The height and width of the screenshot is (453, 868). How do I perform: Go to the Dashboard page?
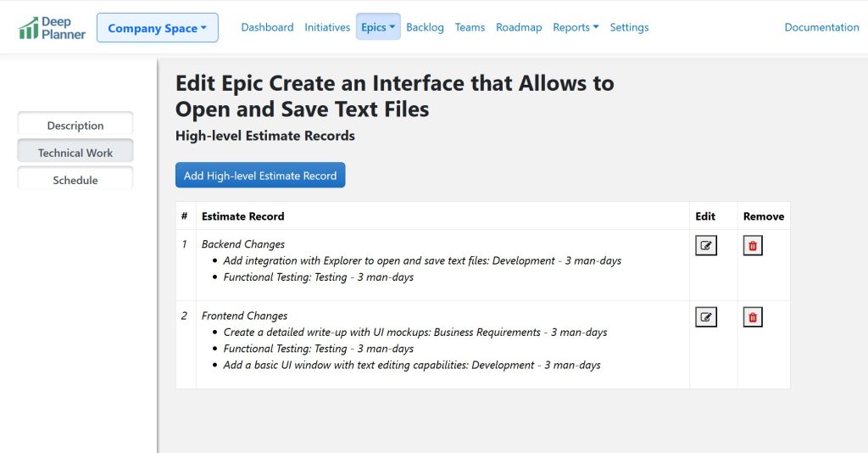point(267,27)
